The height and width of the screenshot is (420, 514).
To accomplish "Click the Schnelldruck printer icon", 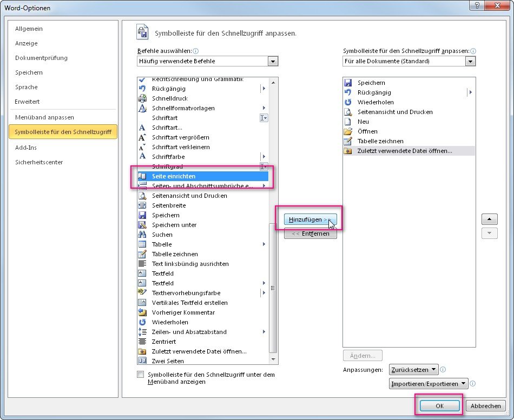I will [142, 98].
